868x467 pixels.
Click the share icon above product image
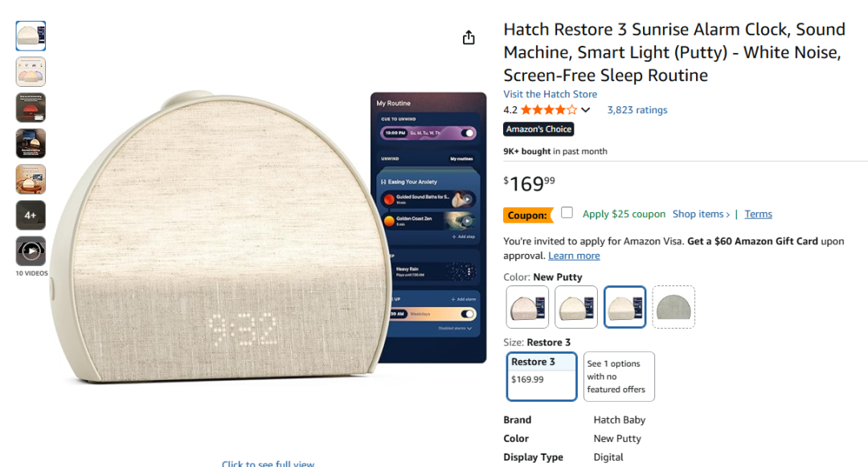pos(469,38)
